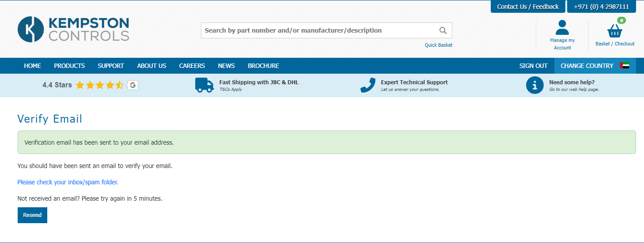644x243 pixels.
Task: Click the Google reviews G icon
Action: (x=133, y=85)
